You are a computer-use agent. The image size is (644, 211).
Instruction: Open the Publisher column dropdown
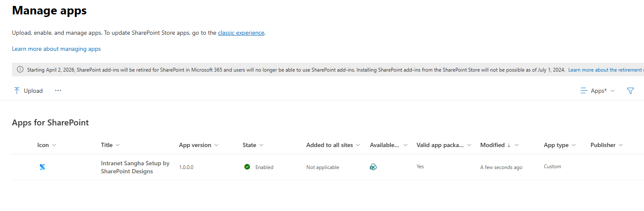point(621,145)
